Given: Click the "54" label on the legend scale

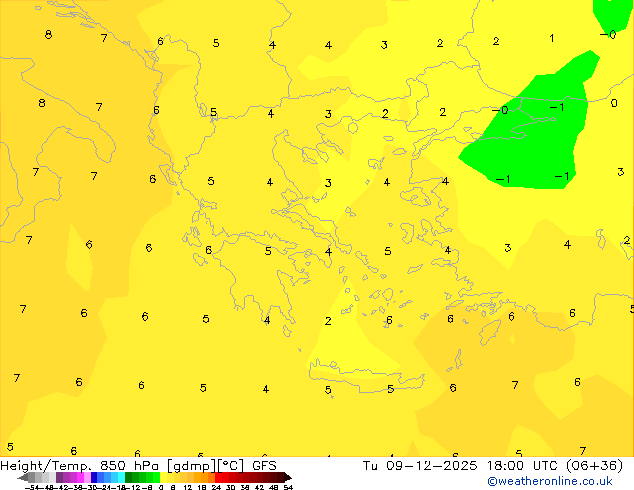Looking at the screenshot, I should 288,487.
